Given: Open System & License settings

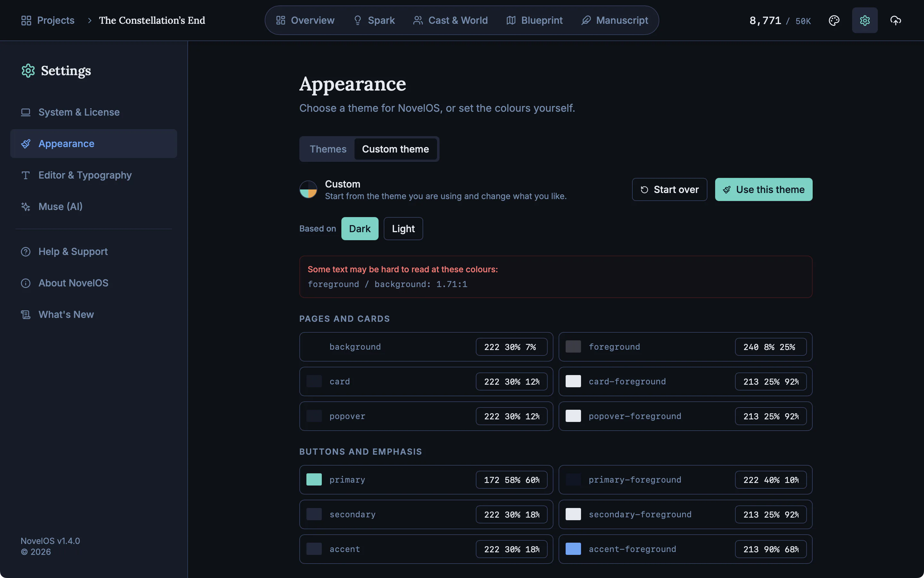Looking at the screenshot, I should coord(94,112).
